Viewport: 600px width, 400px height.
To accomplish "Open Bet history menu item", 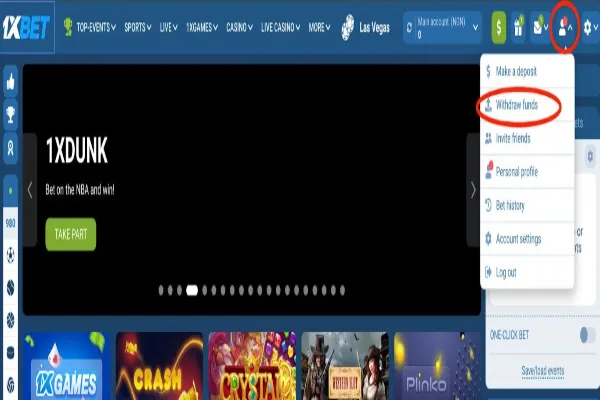I will 527,205.
